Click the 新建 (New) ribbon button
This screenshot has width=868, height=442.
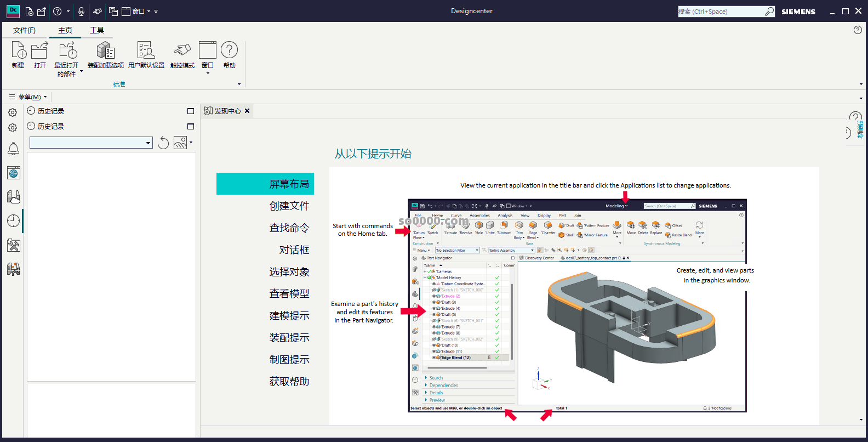pyautogui.click(x=18, y=55)
